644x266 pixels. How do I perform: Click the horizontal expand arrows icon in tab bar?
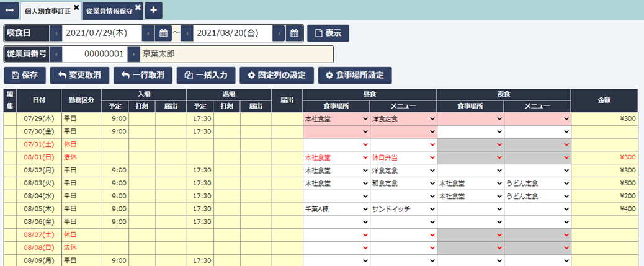[x=9, y=10]
